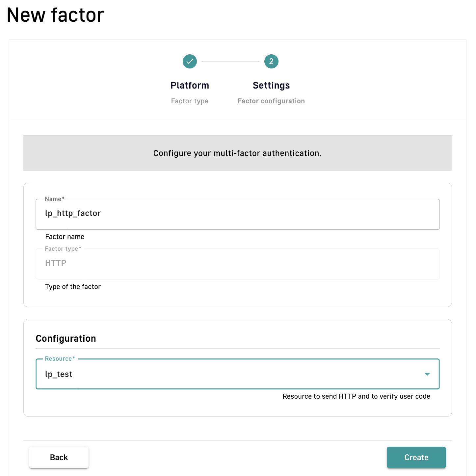Click the 'New factor' page heading
This screenshot has width=476, height=476.
pyautogui.click(x=55, y=15)
